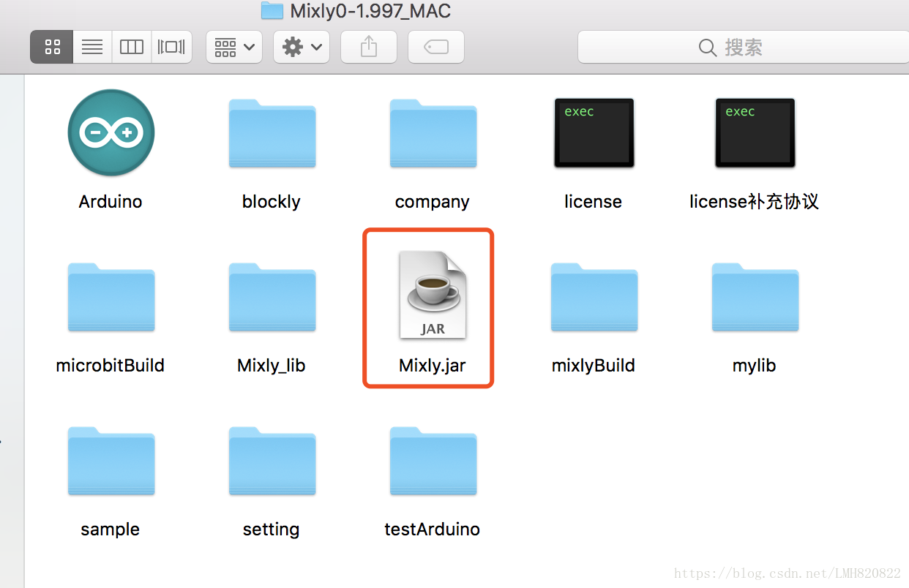Select the mylib folder icon
This screenshot has height=588, width=909.
pos(755,298)
